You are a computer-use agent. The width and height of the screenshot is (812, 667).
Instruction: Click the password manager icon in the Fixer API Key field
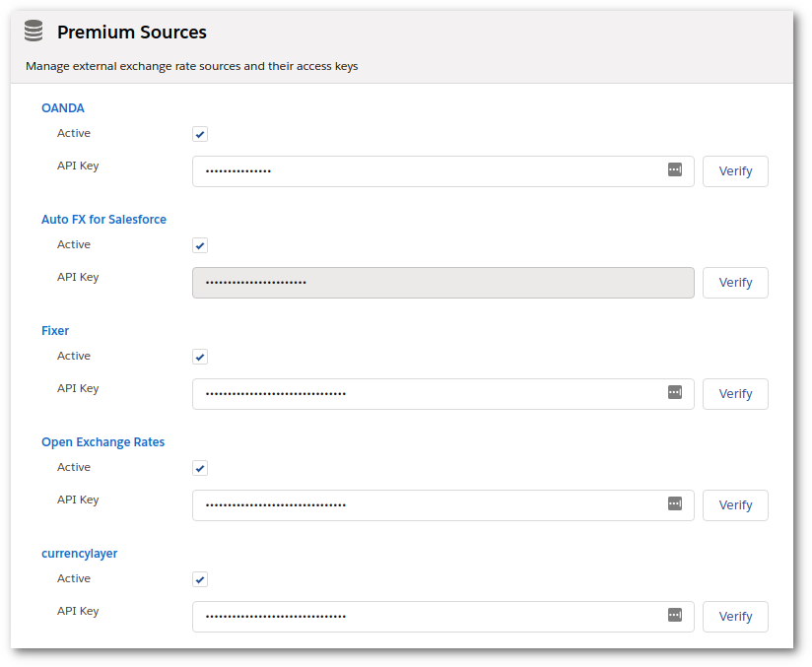674,392
